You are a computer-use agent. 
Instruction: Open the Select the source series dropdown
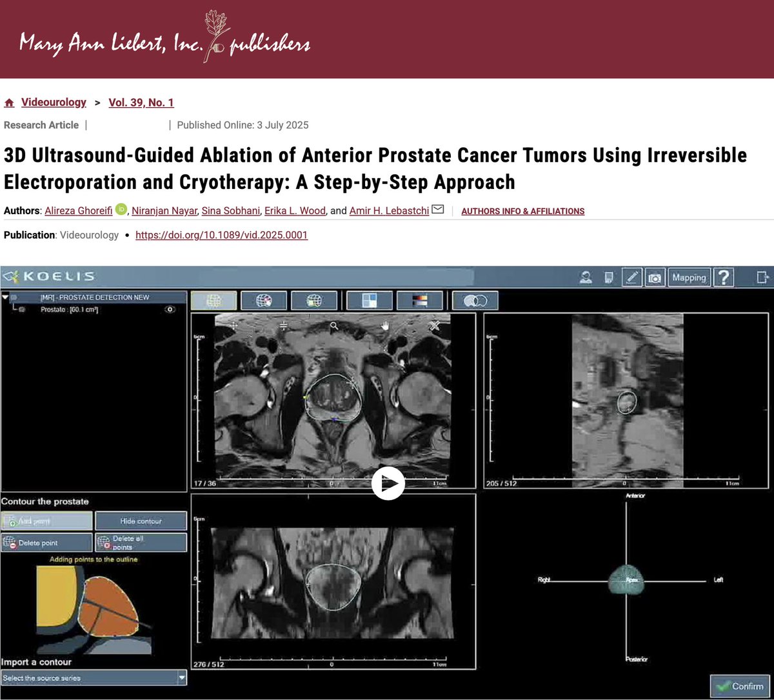point(94,678)
